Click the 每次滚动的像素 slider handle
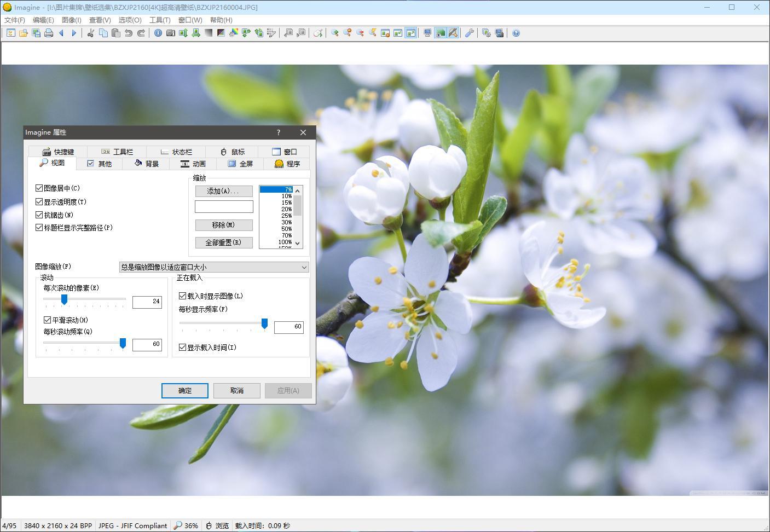 coord(64,299)
